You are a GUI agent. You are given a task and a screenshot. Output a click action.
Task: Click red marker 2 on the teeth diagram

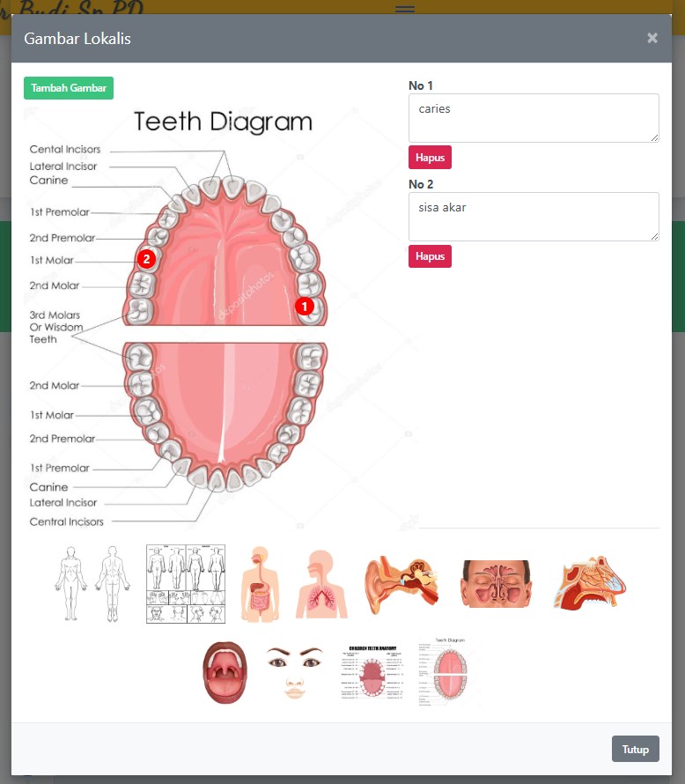[146, 259]
